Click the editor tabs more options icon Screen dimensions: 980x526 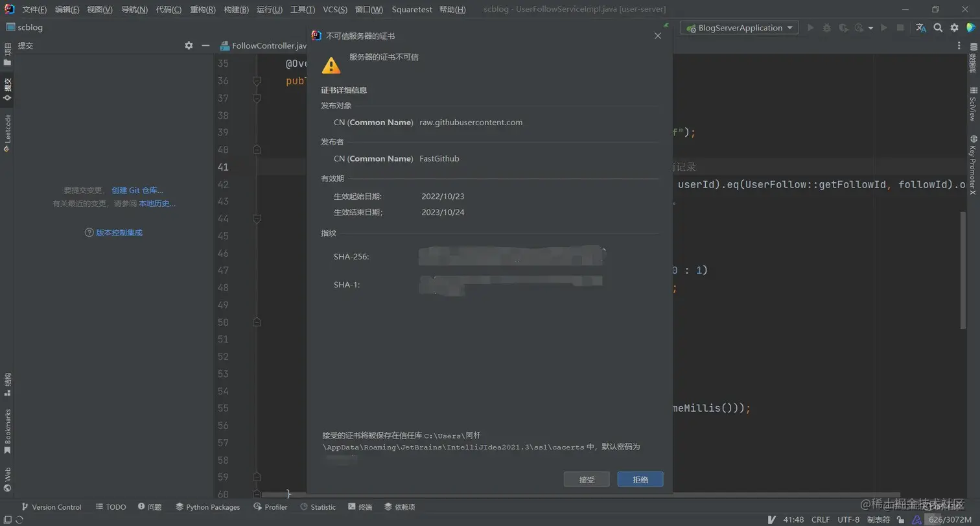tap(959, 46)
